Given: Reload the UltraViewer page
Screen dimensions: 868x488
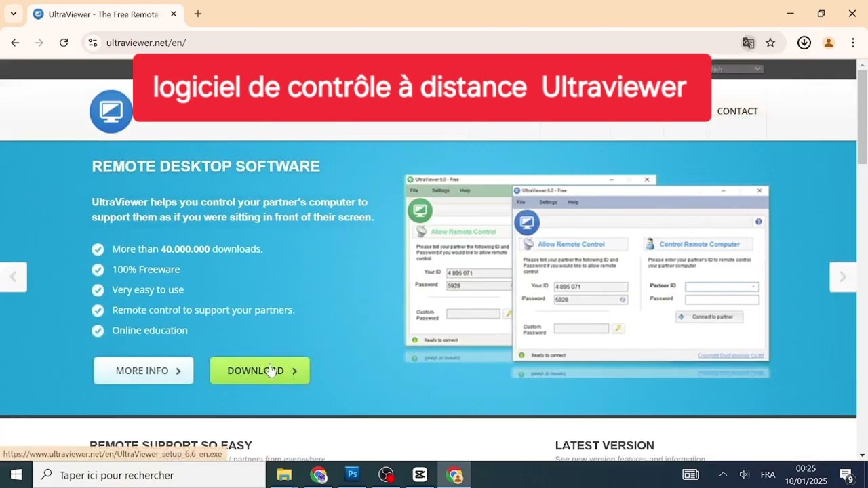Looking at the screenshot, I should point(64,43).
